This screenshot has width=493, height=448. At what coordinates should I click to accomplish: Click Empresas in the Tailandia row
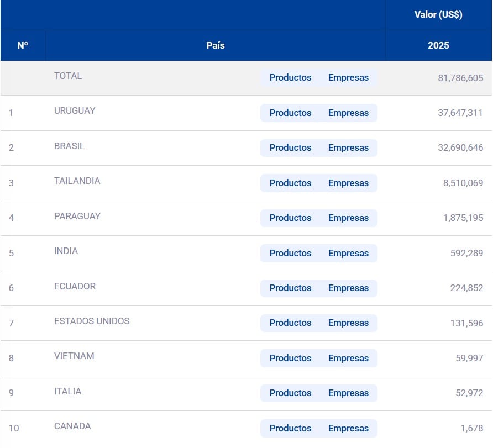point(348,183)
